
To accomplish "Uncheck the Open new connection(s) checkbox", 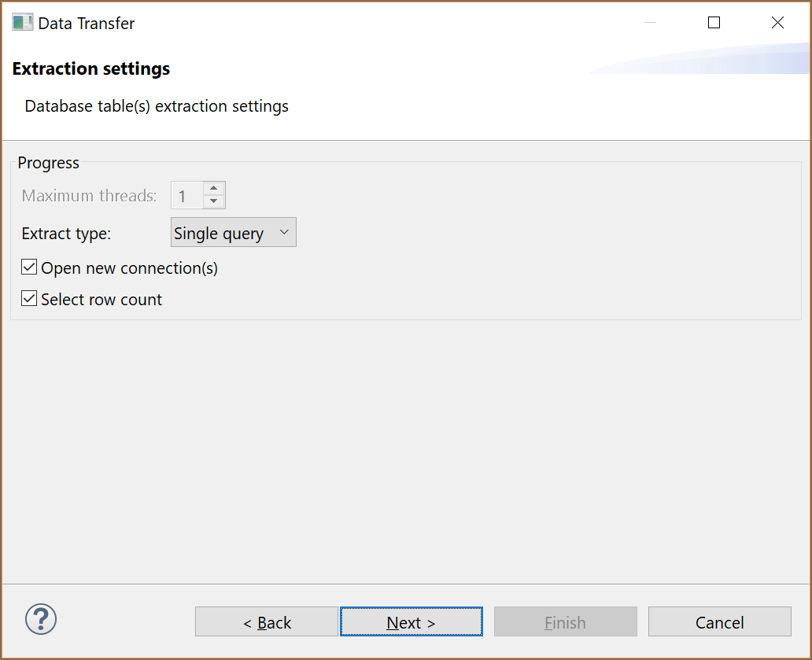I will [x=29, y=268].
